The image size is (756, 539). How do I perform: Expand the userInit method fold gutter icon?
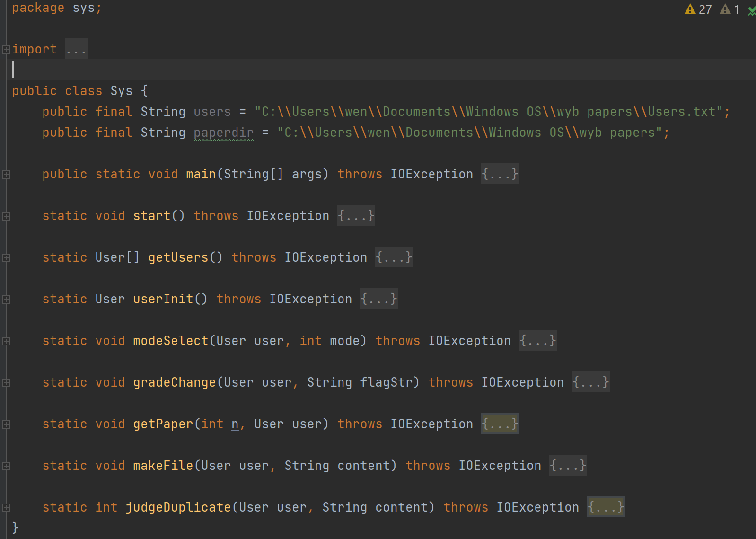coord(6,299)
